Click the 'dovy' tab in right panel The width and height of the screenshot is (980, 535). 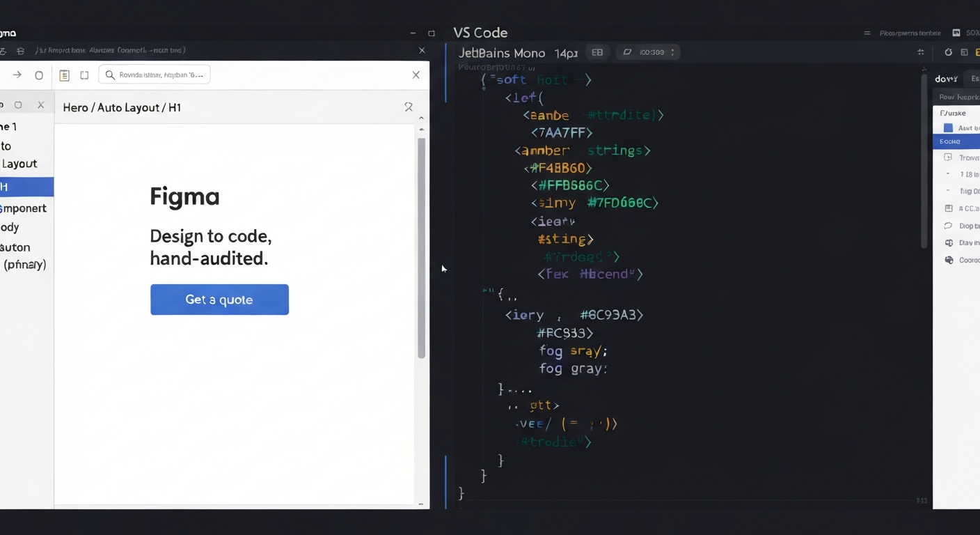[947, 79]
